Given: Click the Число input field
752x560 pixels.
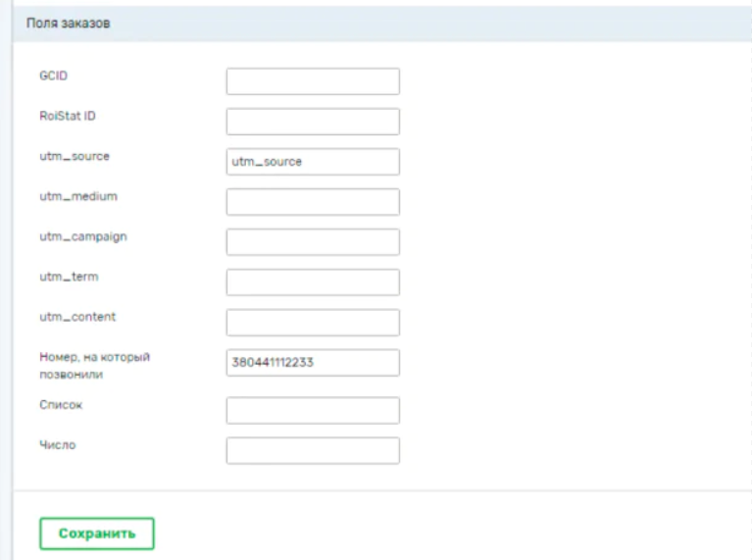Looking at the screenshot, I should [313, 450].
